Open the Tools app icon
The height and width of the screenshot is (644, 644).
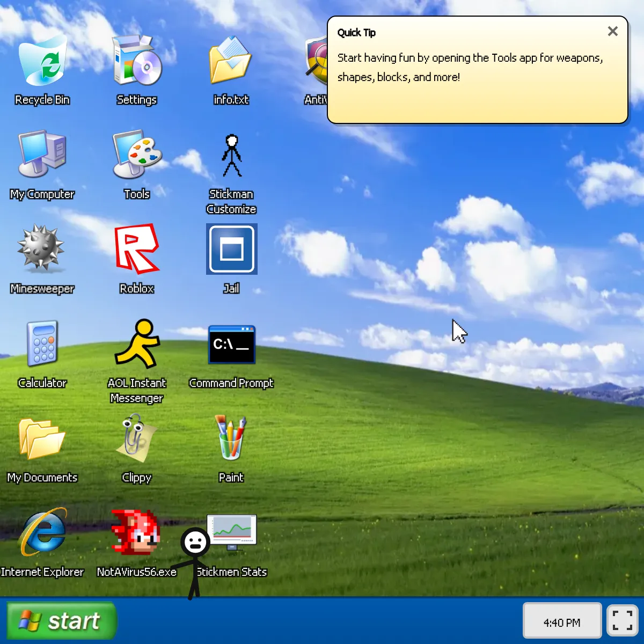click(137, 155)
